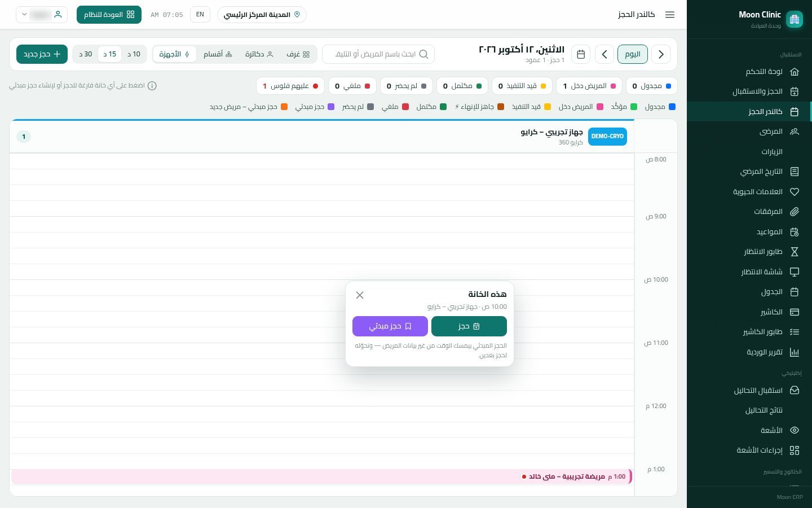Click the اليوم button
The height and width of the screenshot is (508, 812).
(x=633, y=54)
